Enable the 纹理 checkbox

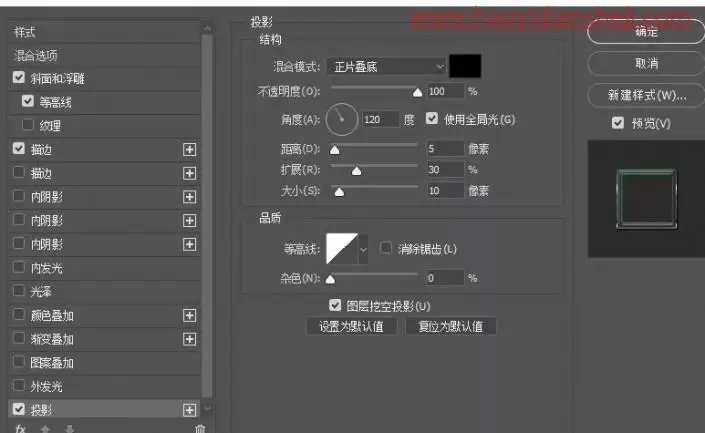coord(28,125)
